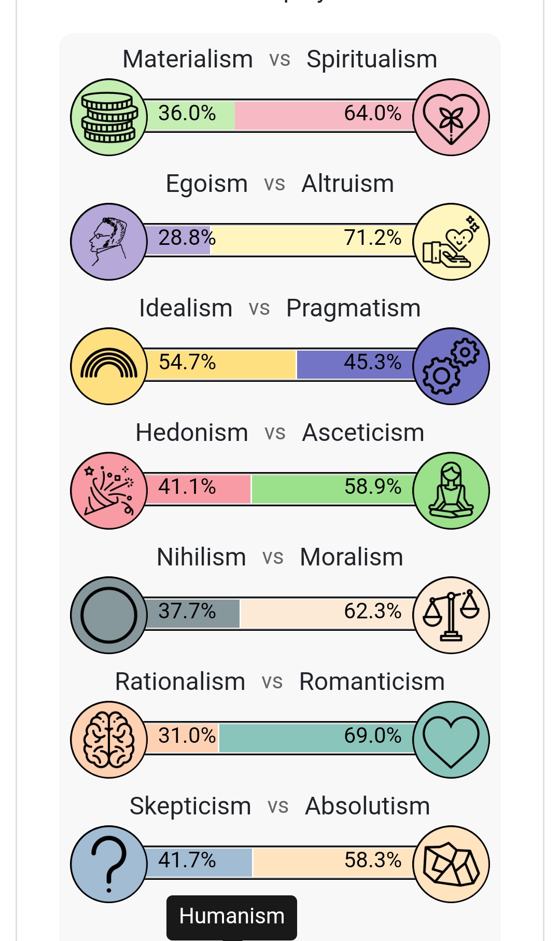Click the Humanism tooltip label

[x=232, y=916]
